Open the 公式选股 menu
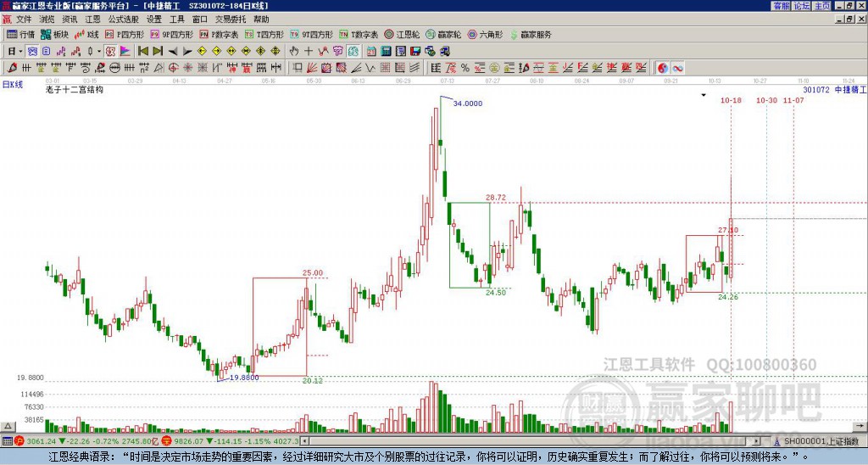The height and width of the screenshot is (465, 868). (x=124, y=20)
